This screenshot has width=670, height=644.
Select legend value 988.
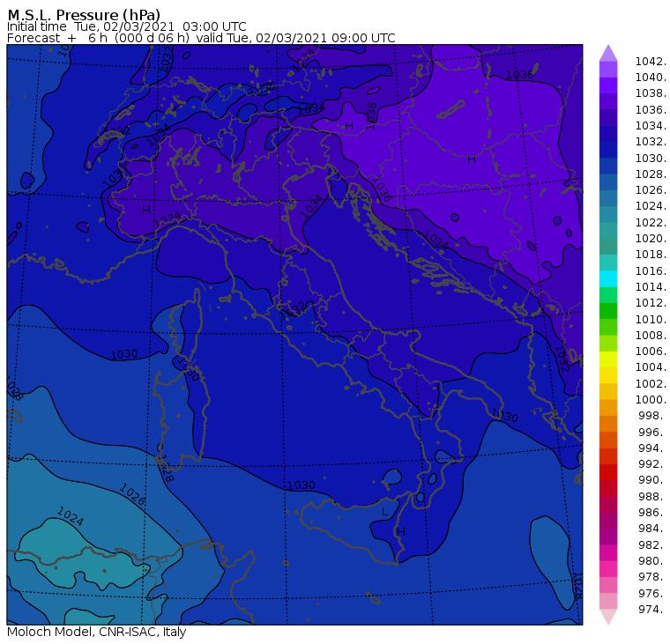point(652,496)
